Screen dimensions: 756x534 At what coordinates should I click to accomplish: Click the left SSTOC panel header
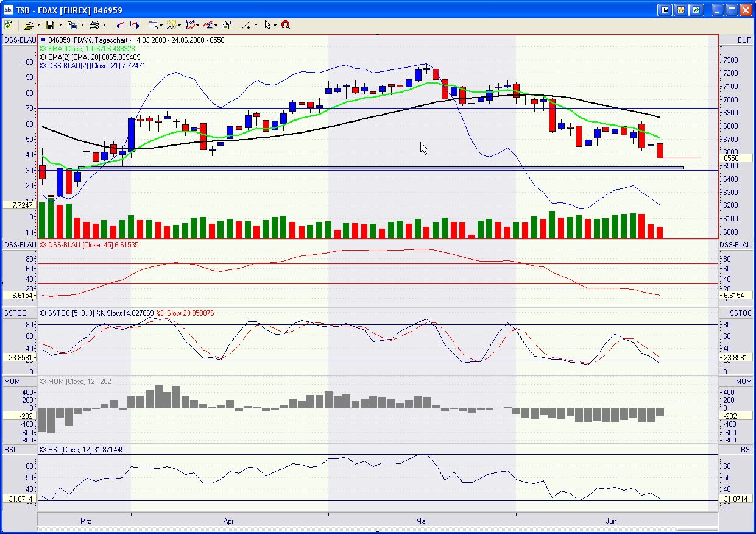pos(19,313)
